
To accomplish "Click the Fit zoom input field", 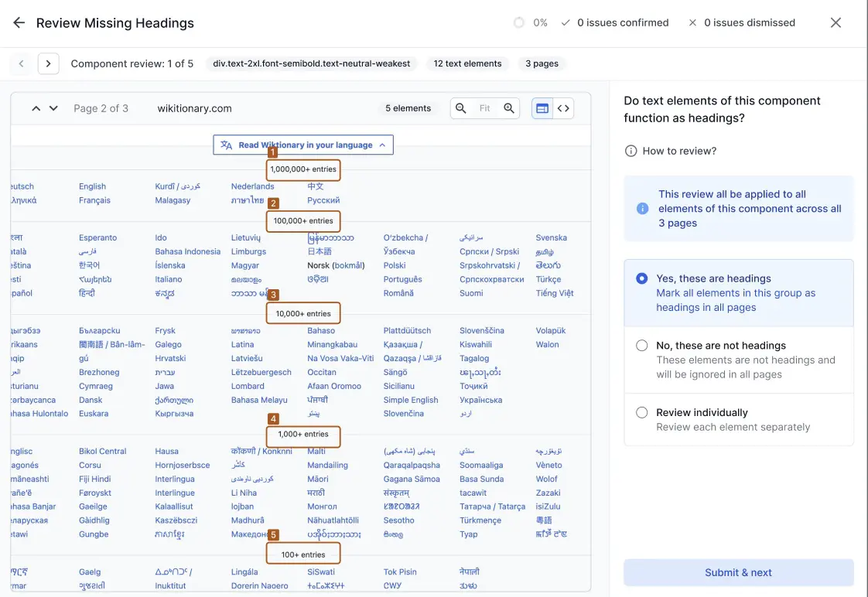I will (485, 108).
